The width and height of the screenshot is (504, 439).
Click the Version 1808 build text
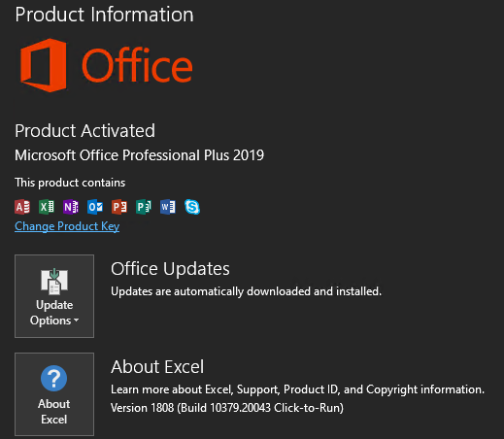[x=227, y=408]
